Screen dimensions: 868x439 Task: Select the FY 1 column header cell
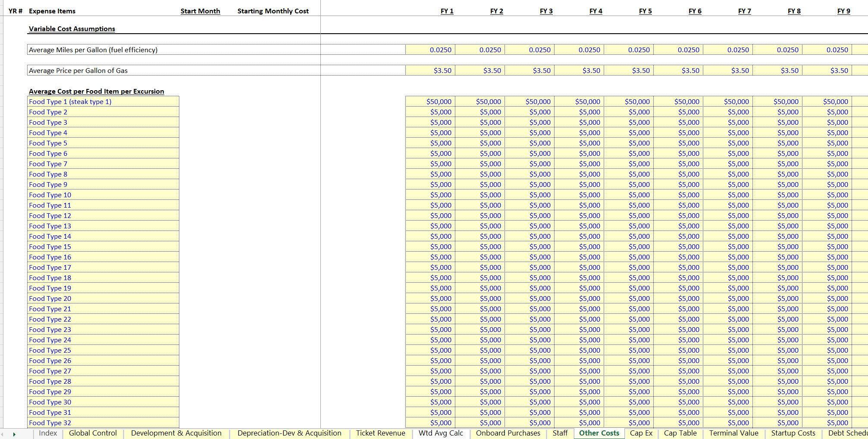(447, 11)
